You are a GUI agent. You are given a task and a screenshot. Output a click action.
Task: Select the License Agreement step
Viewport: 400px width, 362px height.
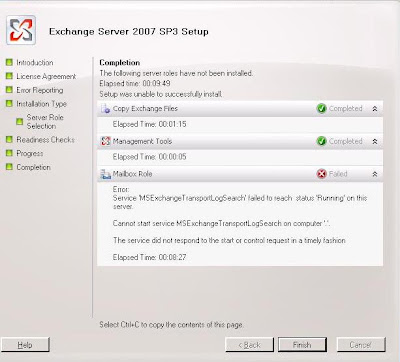pos(46,76)
